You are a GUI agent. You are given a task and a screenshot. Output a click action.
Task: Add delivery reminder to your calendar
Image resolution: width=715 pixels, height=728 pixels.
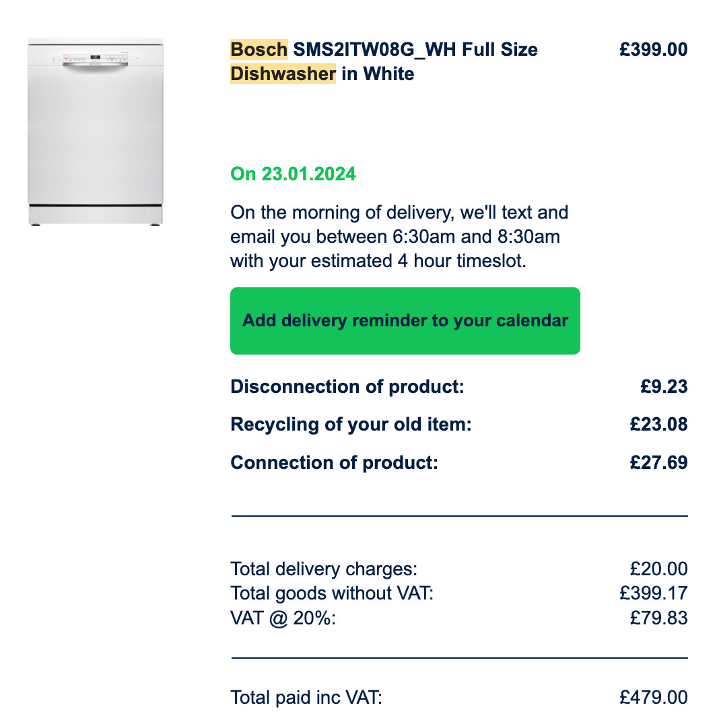point(405,321)
